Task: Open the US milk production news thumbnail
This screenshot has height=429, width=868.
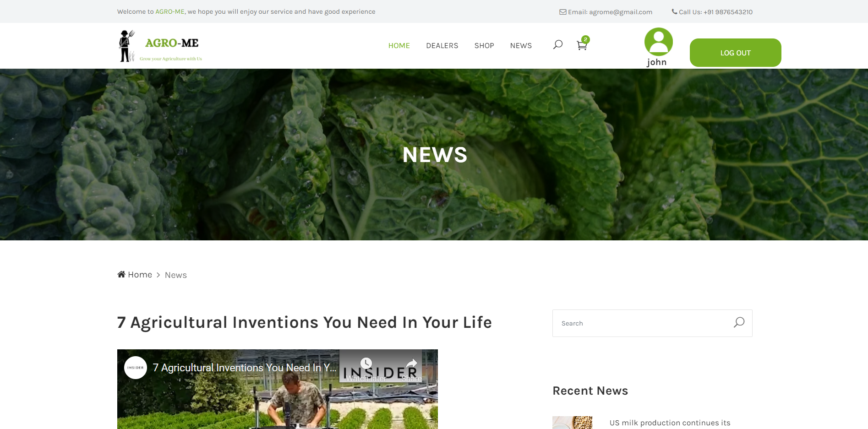Action: point(572,423)
